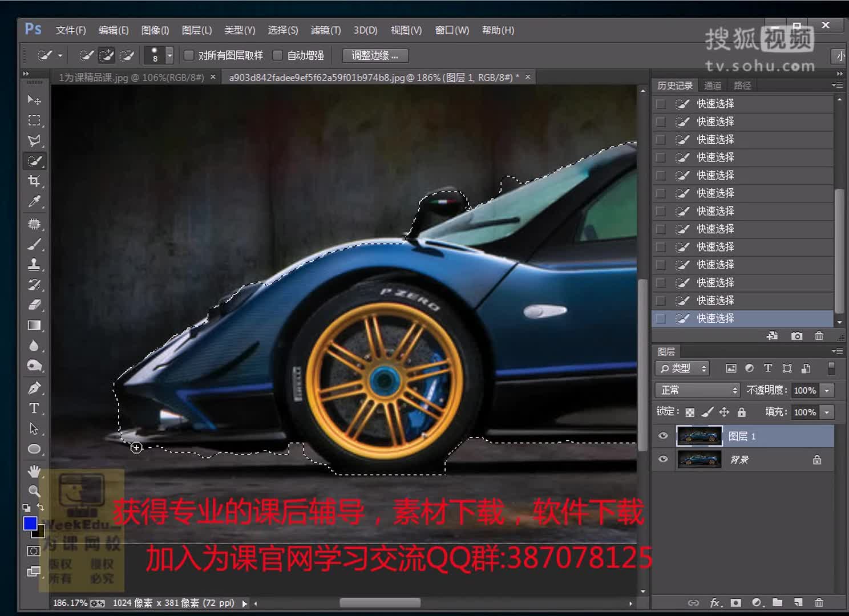Select the Crop tool
This screenshot has height=616, width=849.
pyautogui.click(x=34, y=181)
